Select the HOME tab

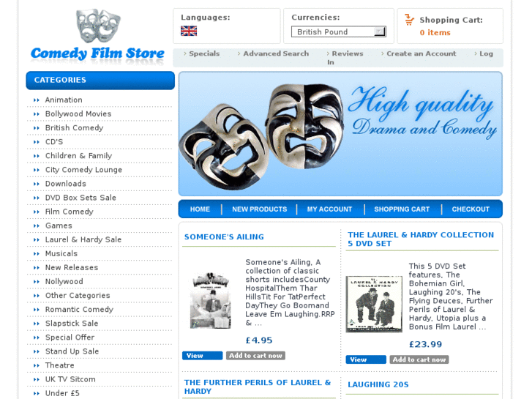click(200, 209)
